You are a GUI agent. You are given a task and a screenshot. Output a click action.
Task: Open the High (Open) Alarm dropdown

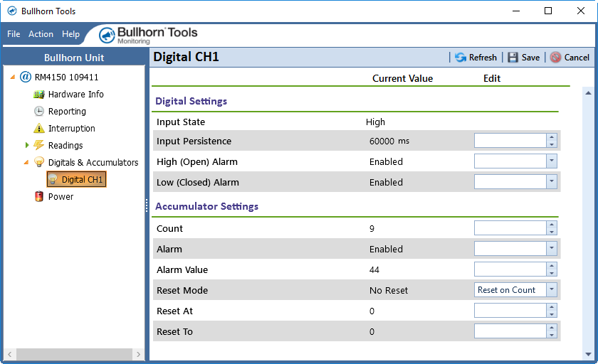tap(552, 161)
